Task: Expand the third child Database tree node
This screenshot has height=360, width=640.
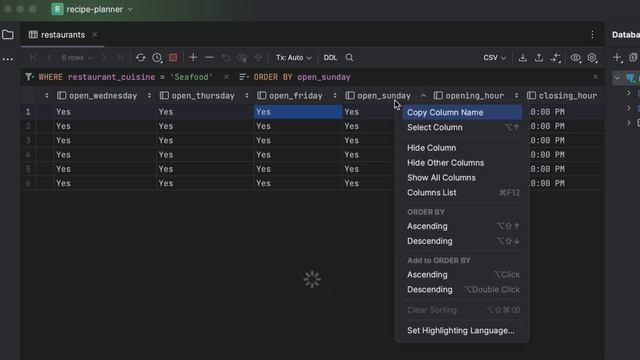Action: point(629,122)
